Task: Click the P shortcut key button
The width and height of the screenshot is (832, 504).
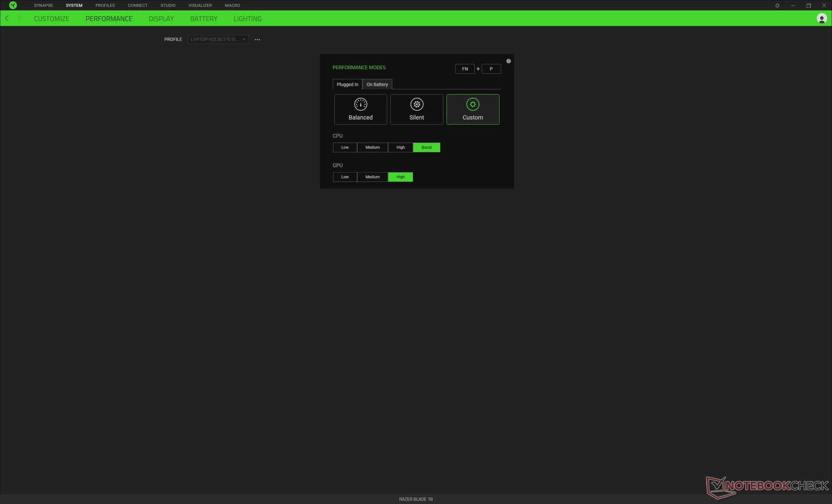Action: click(491, 68)
